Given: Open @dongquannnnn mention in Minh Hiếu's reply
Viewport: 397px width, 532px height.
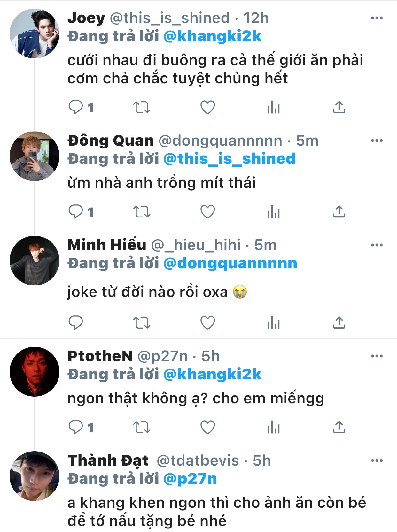Looking at the screenshot, I should [x=230, y=263].
